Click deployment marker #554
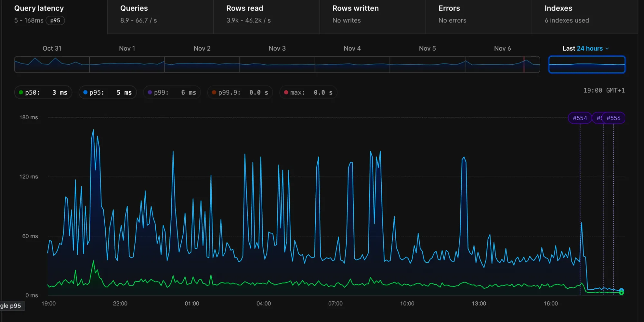 point(579,118)
